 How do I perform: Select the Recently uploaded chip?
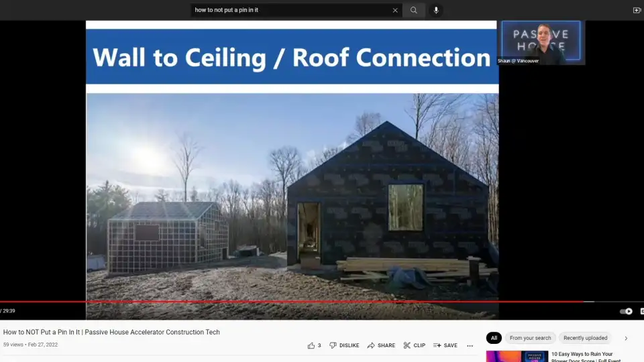click(x=585, y=338)
